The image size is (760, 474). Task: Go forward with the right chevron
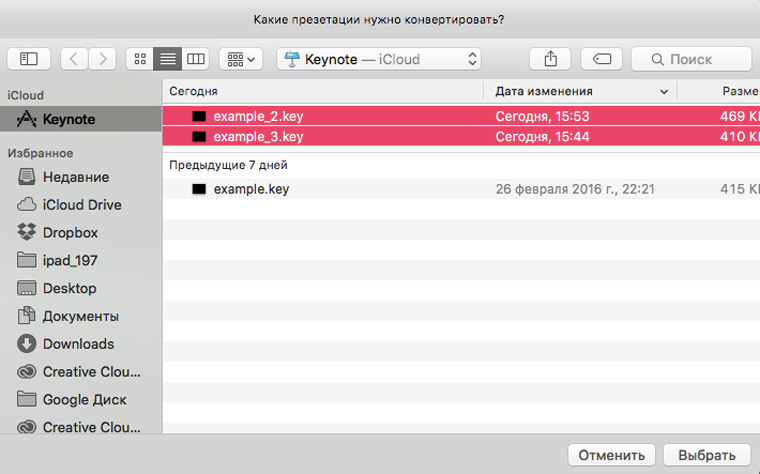pos(102,59)
